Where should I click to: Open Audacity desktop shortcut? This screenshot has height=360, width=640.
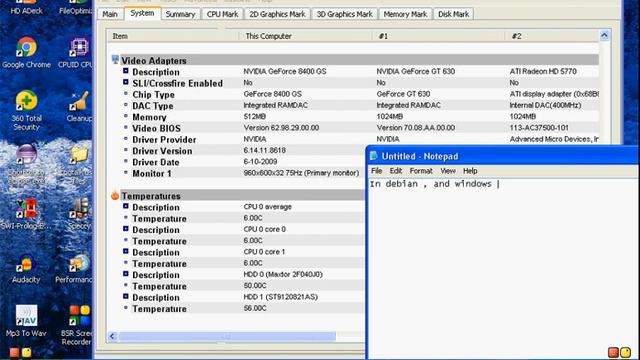[26, 269]
